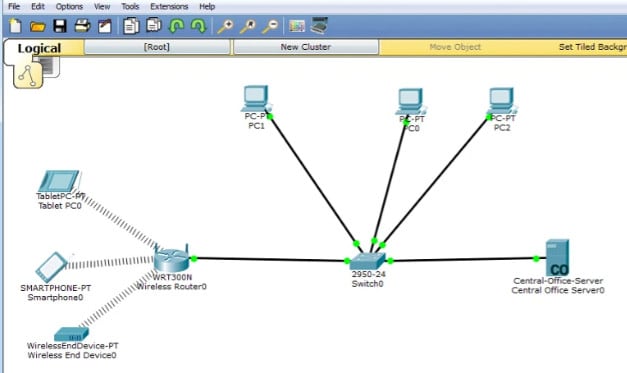Click the New Cluster button
The image size is (627, 373).
[306, 47]
